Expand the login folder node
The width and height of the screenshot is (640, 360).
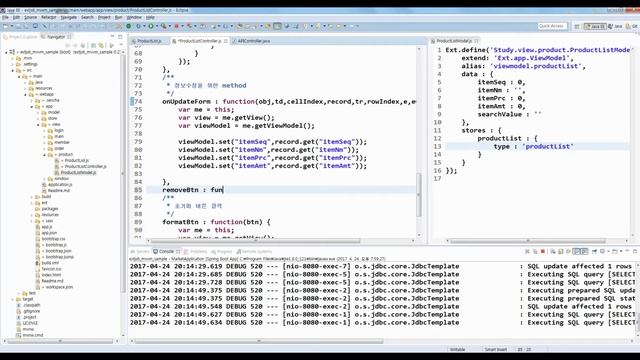click(44, 131)
